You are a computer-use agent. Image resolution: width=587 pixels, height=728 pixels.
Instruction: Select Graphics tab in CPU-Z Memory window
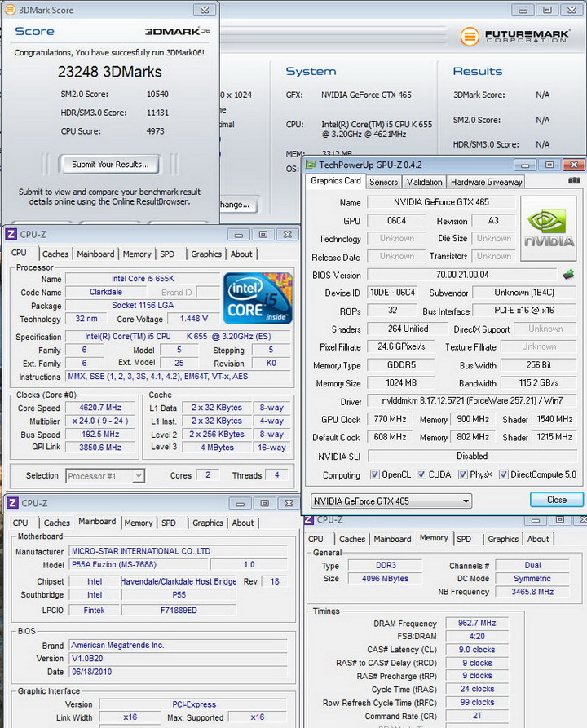click(503, 539)
